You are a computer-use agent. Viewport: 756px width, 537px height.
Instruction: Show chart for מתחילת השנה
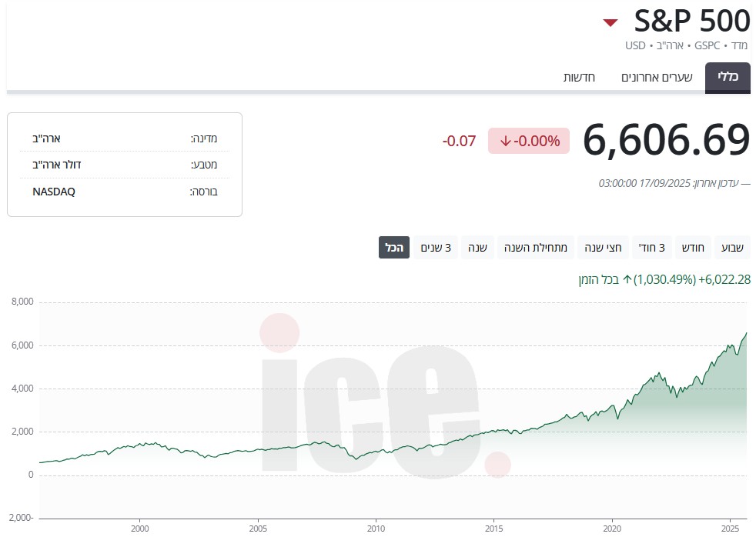[x=536, y=248]
